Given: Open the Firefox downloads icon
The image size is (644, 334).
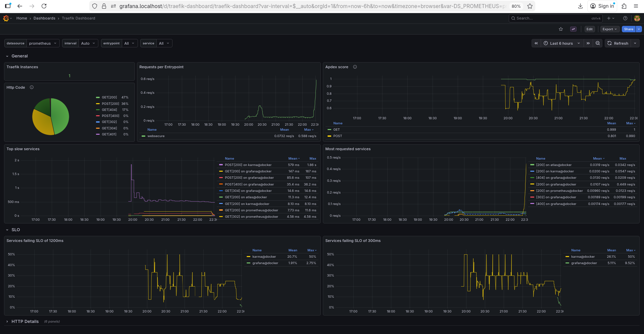Looking at the screenshot, I should click(x=581, y=6).
